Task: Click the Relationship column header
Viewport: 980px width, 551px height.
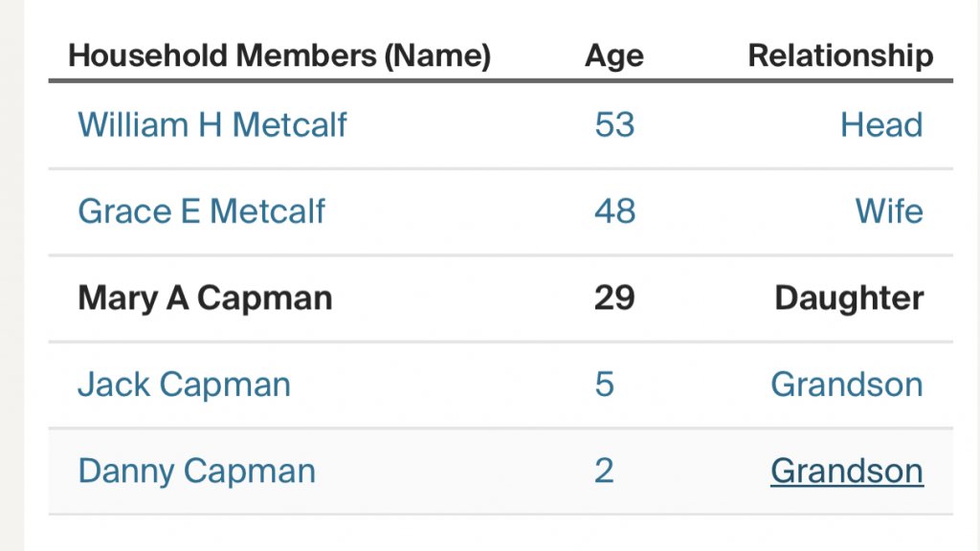Action: pyautogui.click(x=840, y=55)
